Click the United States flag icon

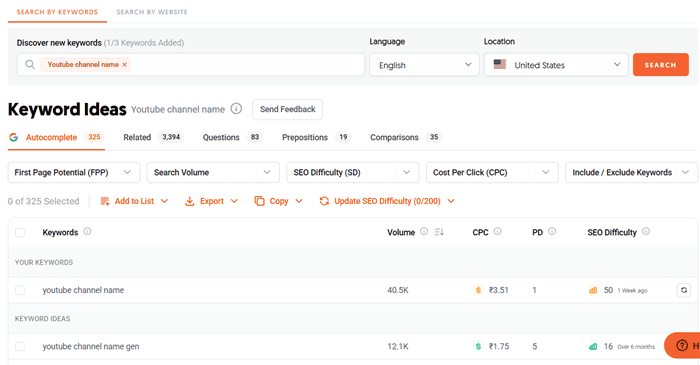tap(500, 64)
